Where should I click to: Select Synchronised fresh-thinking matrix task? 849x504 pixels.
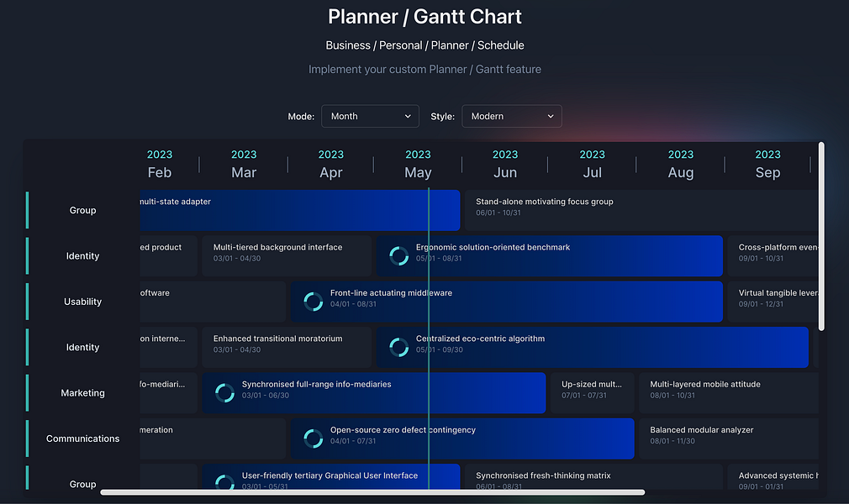pos(594,477)
